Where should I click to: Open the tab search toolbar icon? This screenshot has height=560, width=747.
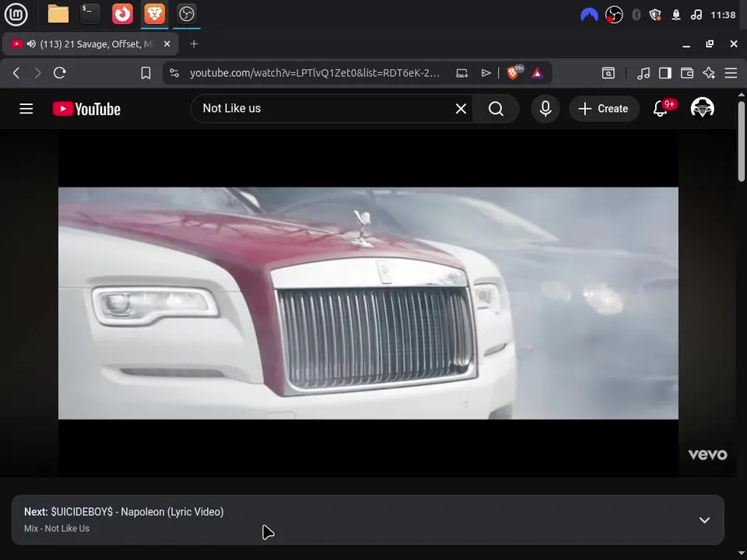(x=608, y=73)
